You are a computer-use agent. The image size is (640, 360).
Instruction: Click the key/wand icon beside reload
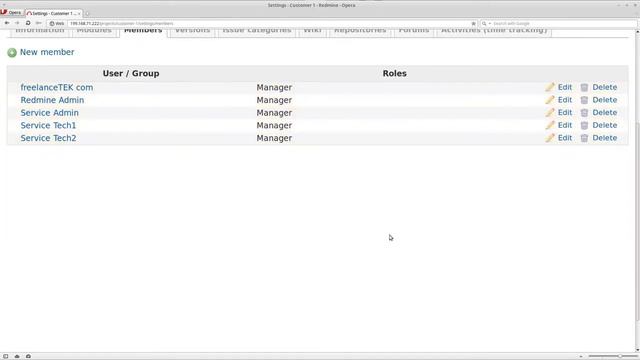pyautogui.click(x=38, y=23)
